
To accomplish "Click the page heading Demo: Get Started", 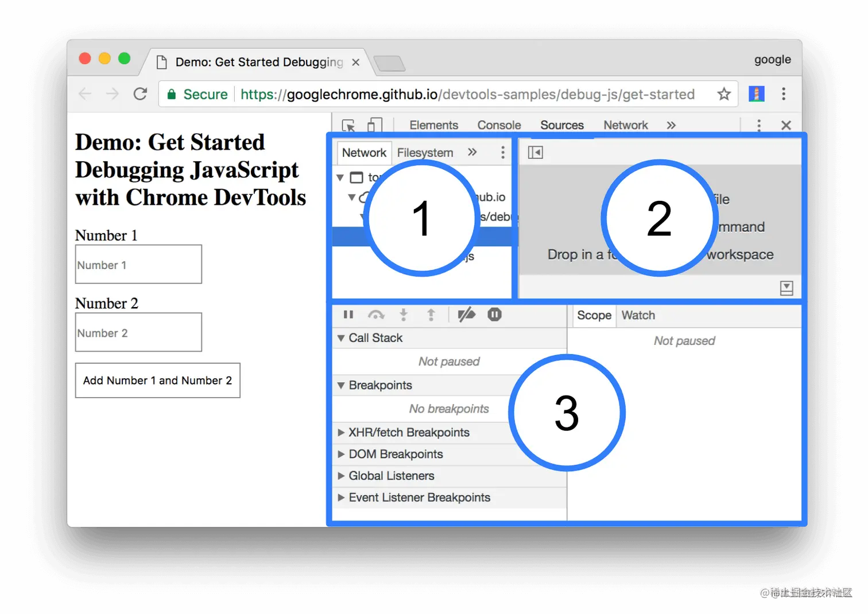I will 190,169.
